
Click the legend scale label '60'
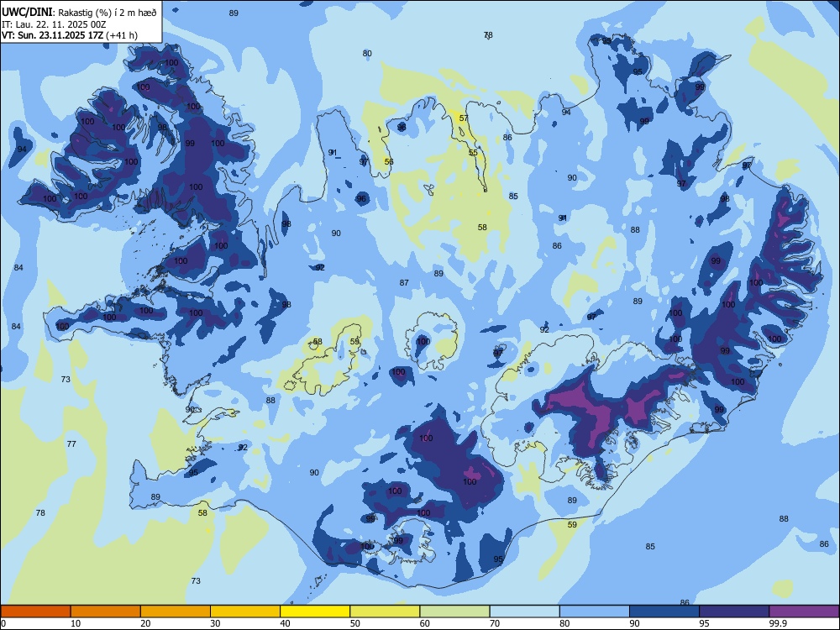tap(425, 623)
